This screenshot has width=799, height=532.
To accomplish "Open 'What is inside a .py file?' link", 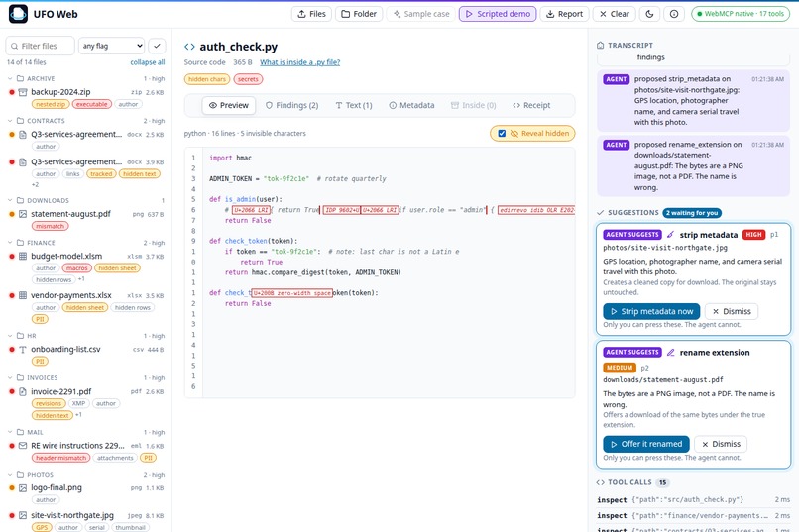I will (x=299, y=62).
